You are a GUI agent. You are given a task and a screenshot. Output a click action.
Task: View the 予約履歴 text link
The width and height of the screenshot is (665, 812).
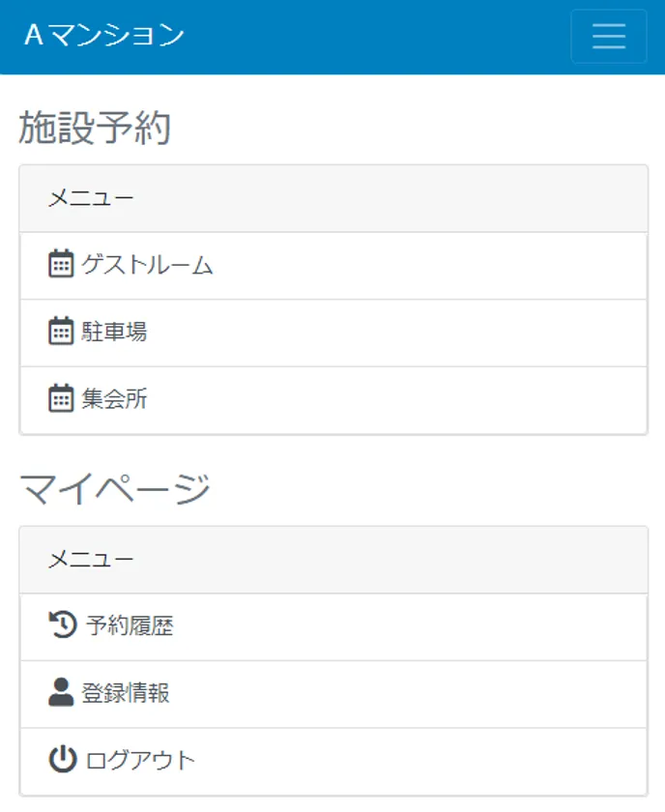[x=130, y=626]
